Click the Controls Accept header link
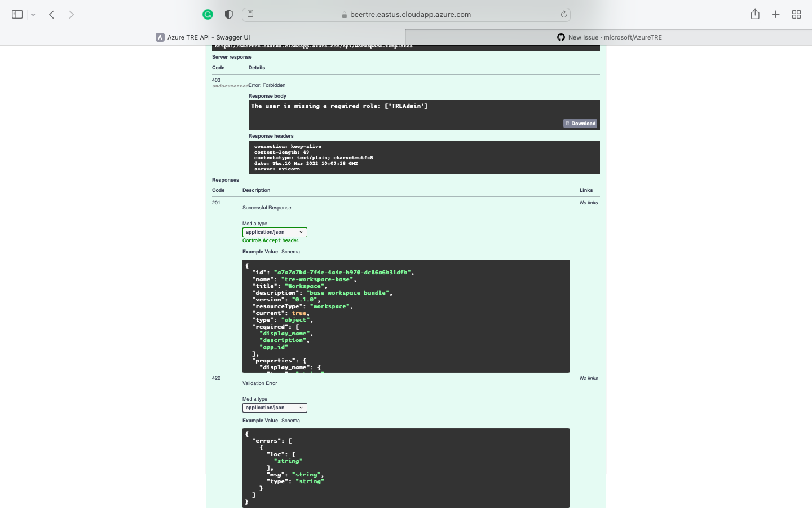Screen dimensions: 812x508 click(271, 240)
